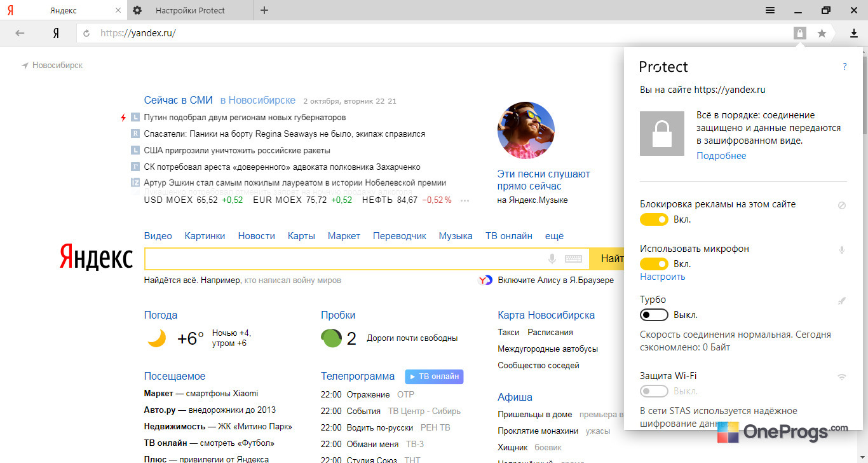
Task: Open the Карта Новосибирска link
Action: click(546, 315)
